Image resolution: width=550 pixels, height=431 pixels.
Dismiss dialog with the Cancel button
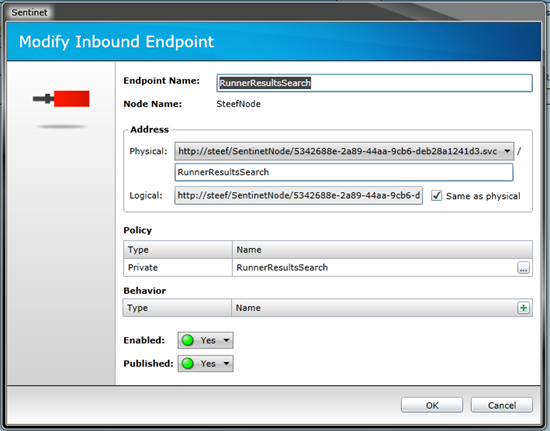coord(502,405)
